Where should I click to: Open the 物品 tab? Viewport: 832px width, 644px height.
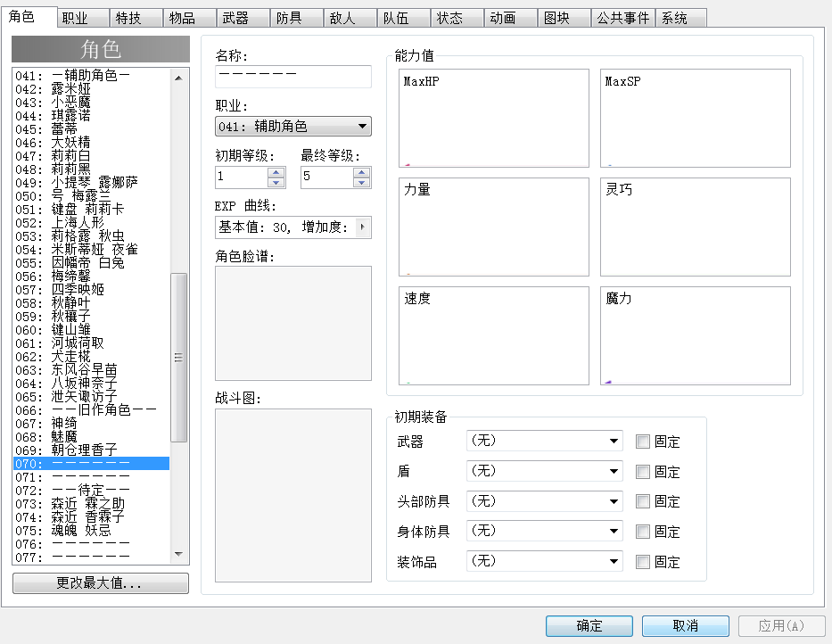pyautogui.click(x=190, y=18)
